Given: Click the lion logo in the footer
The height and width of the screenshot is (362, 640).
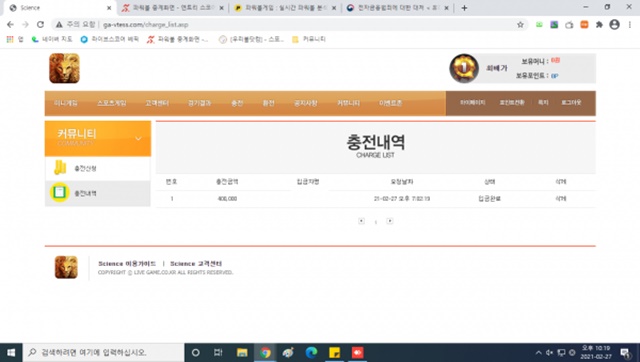Looking at the screenshot, I should [x=66, y=267].
